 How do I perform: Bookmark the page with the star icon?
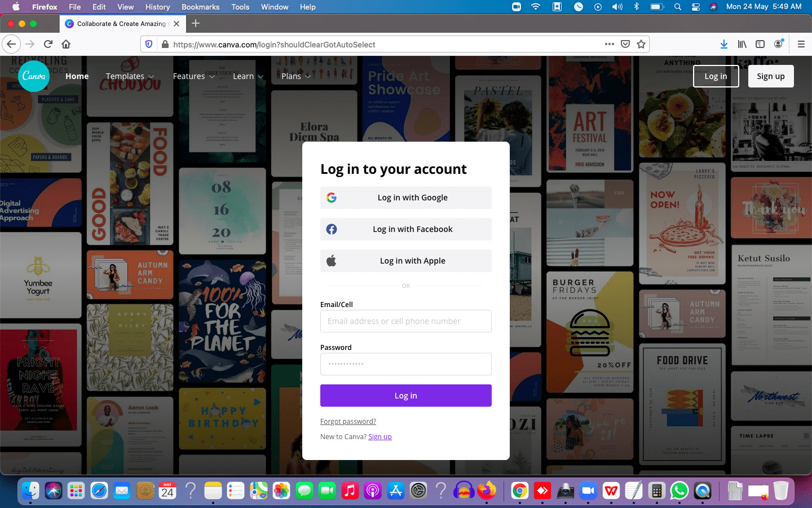click(641, 43)
